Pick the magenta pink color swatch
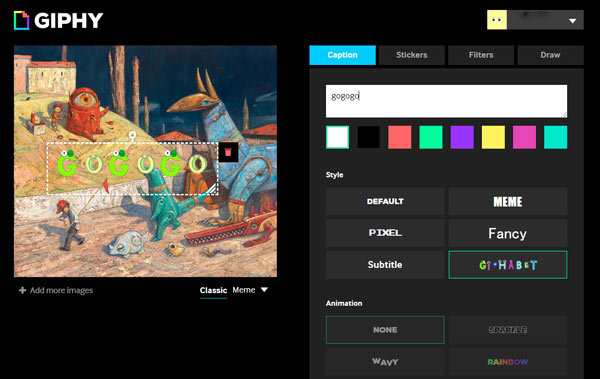This screenshot has width=600, height=379. click(524, 137)
